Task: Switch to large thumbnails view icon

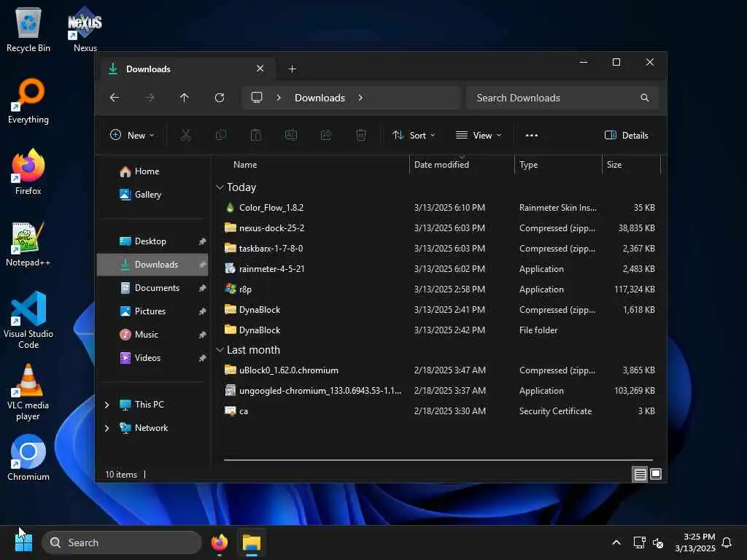Action: [656, 474]
